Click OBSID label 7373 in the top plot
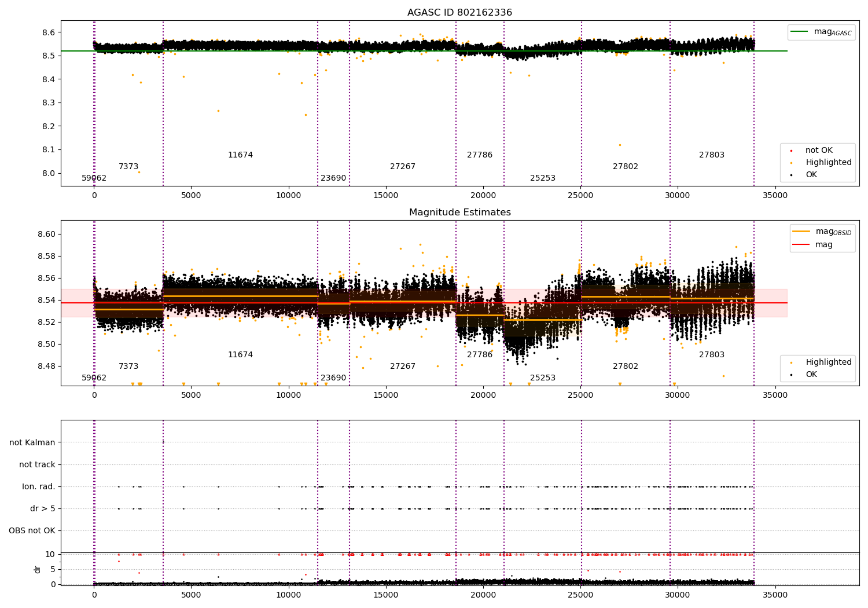The height and width of the screenshot is (608, 868). tap(128, 167)
